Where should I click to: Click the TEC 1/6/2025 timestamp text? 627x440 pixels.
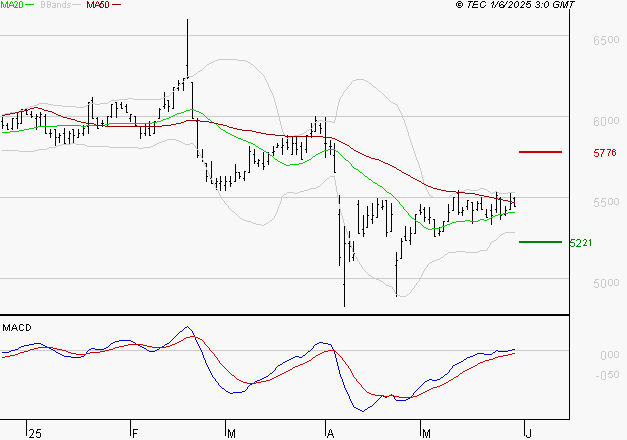pyautogui.click(x=515, y=5)
